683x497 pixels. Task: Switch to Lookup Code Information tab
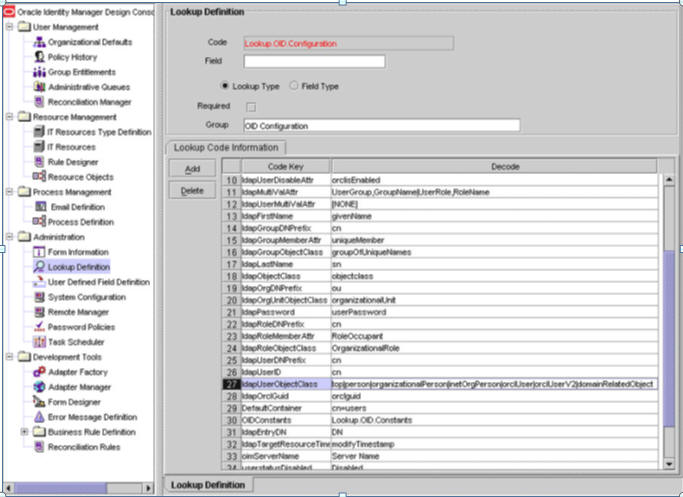(226, 148)
